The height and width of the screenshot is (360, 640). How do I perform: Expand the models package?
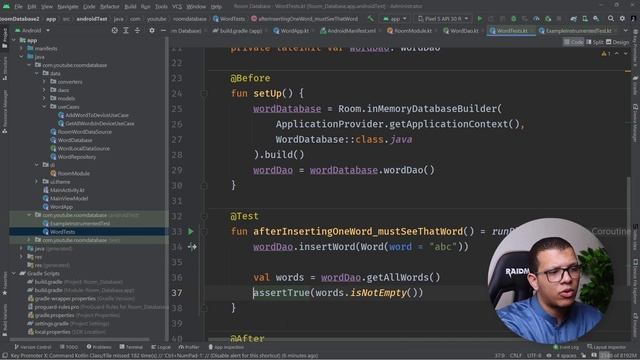(x=44, y=98)
